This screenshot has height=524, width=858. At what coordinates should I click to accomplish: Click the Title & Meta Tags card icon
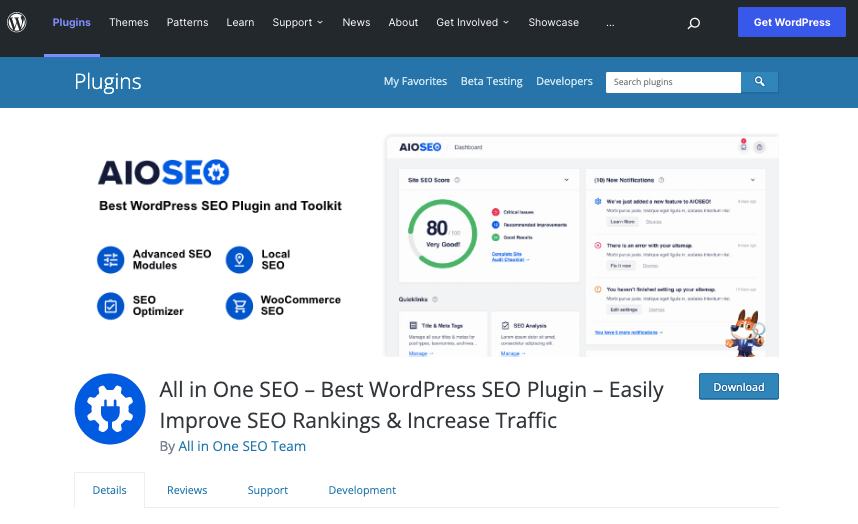click(x=413, y=325)
